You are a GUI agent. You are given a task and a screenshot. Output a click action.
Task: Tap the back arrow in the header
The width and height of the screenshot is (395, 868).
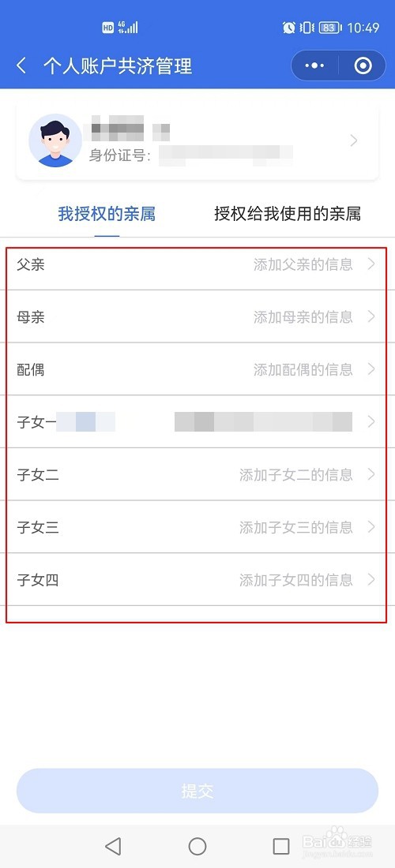point(21,66)
